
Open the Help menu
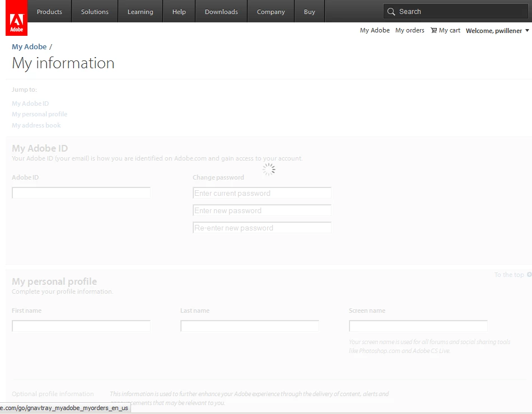179,12
